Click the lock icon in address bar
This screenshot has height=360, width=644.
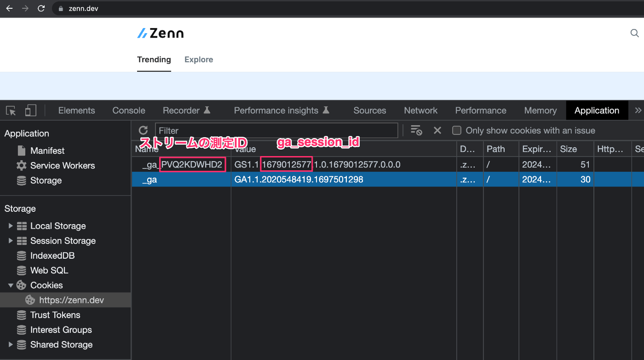coord(61,8)
